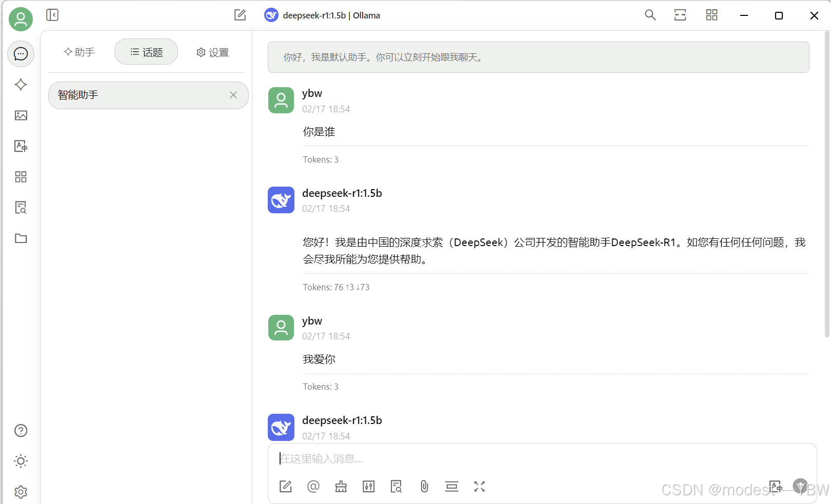The width and height of the screenshot is (831, 504).
Task: Click the message text 你是谁
Action: pos(319,132)
